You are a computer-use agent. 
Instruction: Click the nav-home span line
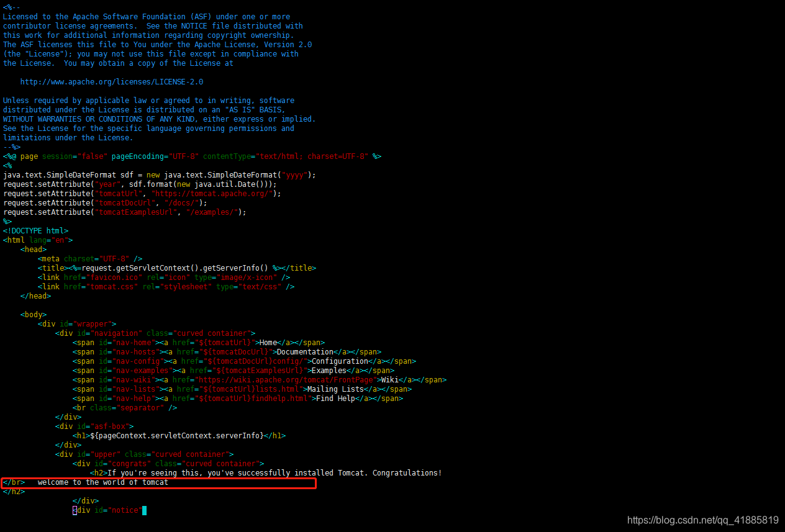[x=199, y=343]
